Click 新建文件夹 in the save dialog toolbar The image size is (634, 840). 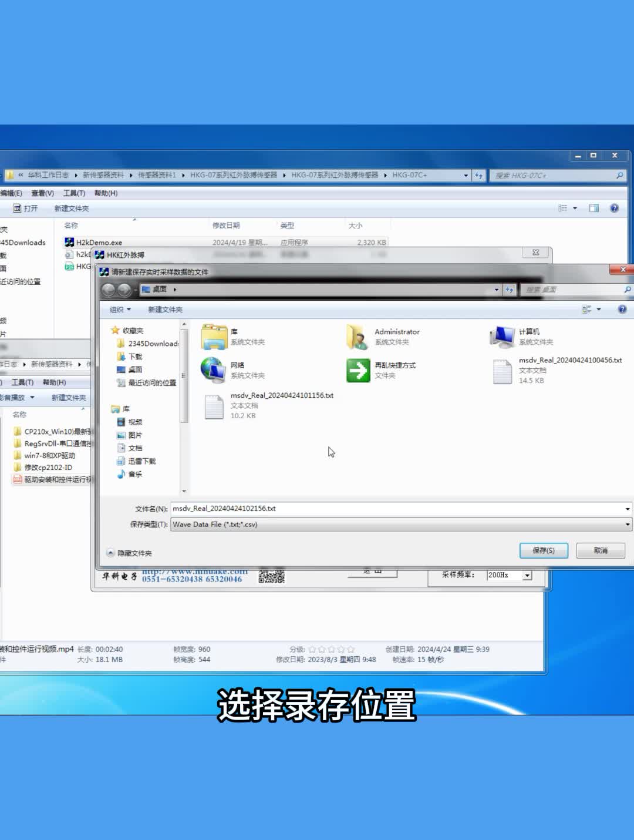coord(165,310)
